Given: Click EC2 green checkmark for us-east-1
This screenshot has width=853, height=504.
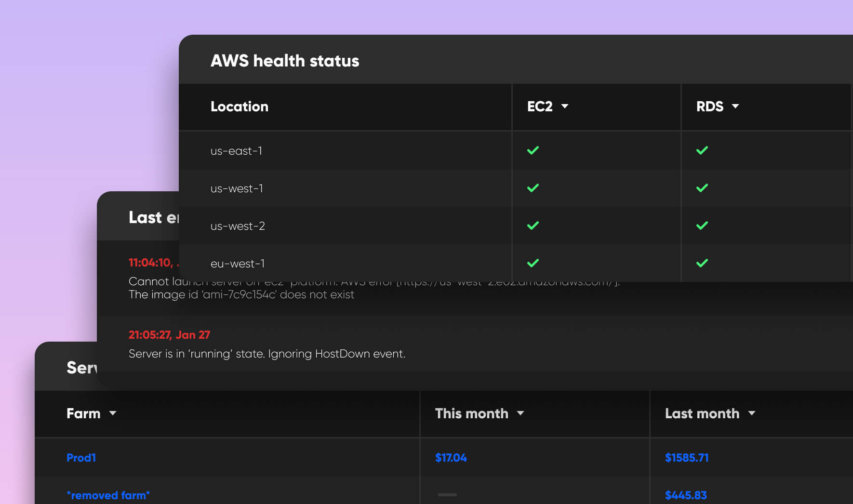Looking at the screenshot, I should click(x=533, y=150).
